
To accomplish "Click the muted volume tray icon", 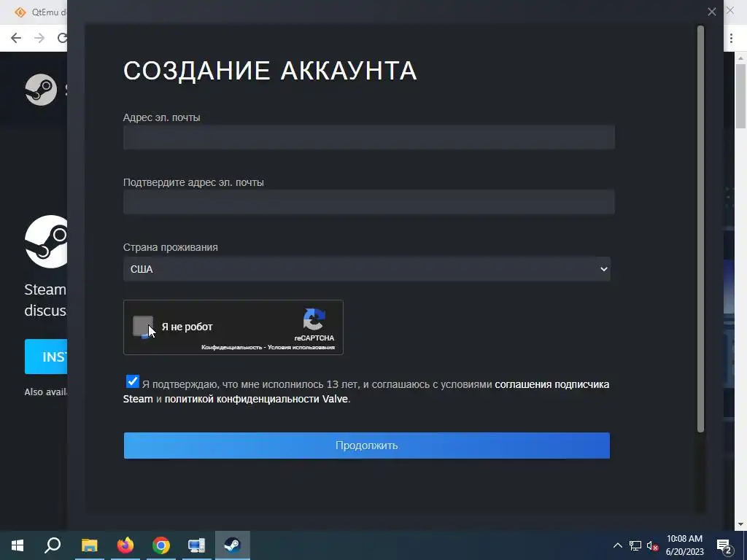I will click(x=653, y=545).
